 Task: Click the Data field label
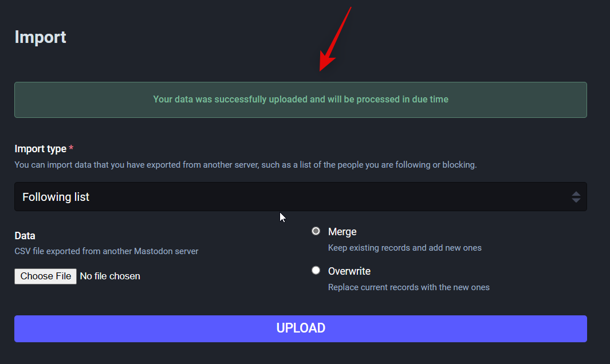coord(25,236)
